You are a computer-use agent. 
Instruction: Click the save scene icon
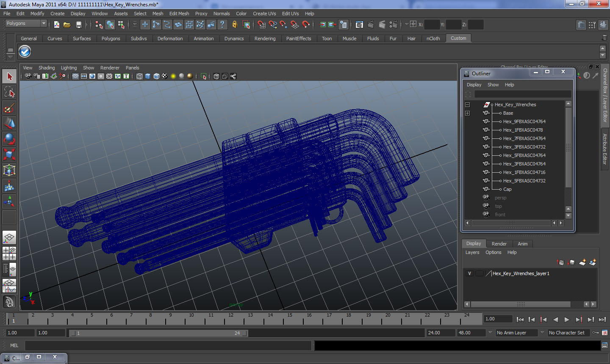(x=78, y=25)
